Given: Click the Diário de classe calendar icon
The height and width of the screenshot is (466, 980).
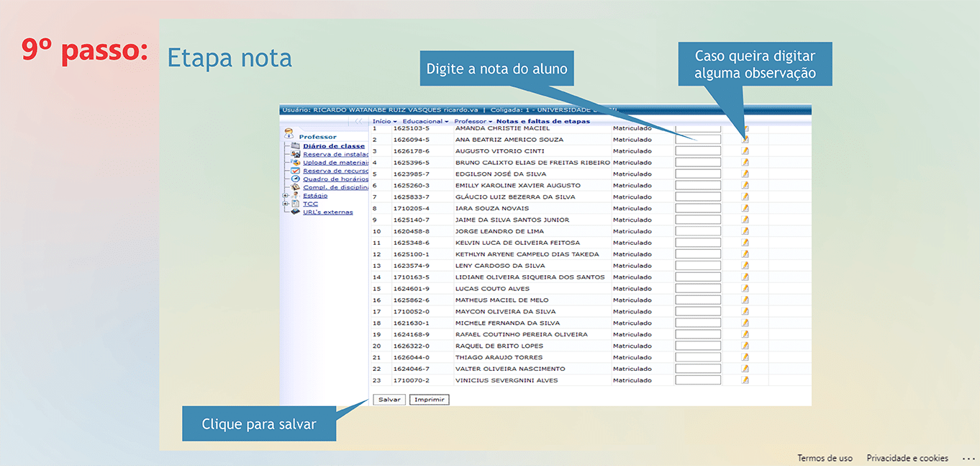Looking at the screenshot, I should (295, 146).
